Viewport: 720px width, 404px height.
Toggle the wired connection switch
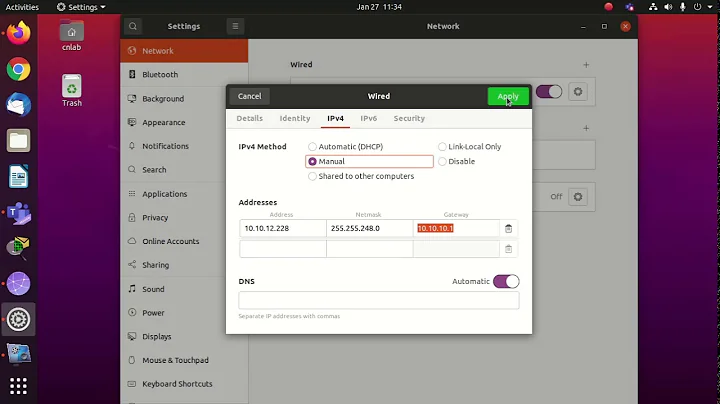549,92
